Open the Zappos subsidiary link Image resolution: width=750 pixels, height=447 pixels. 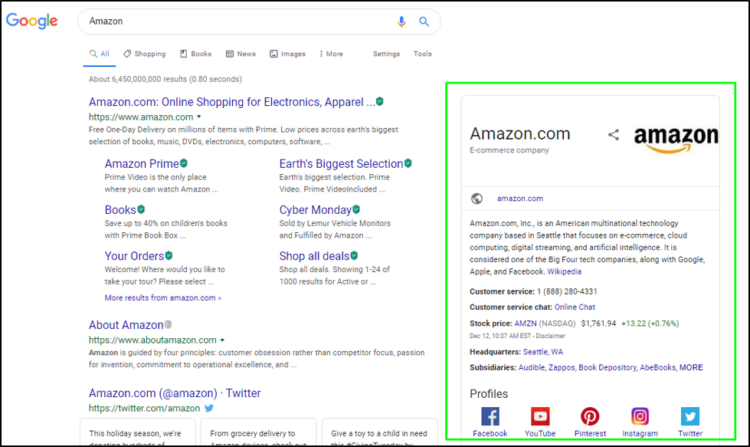pyautogui.click(x=562, y=368)
